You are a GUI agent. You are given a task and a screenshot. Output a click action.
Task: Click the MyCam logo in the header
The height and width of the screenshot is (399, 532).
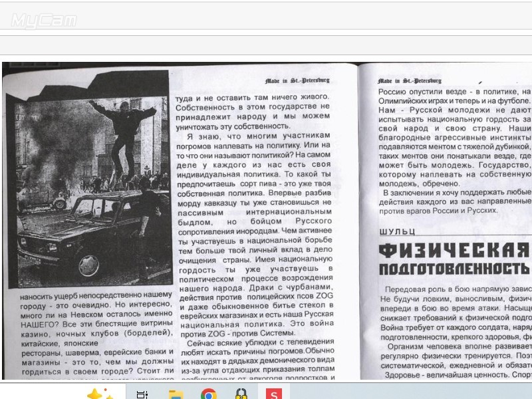pyautogui.click(x=44, y=21)
